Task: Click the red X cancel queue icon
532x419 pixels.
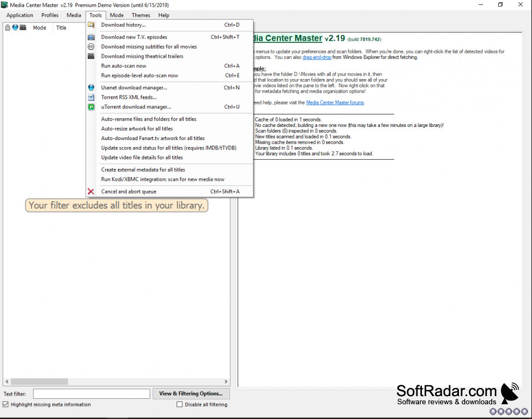Action: pyautogui.click(x=91, y=191)
